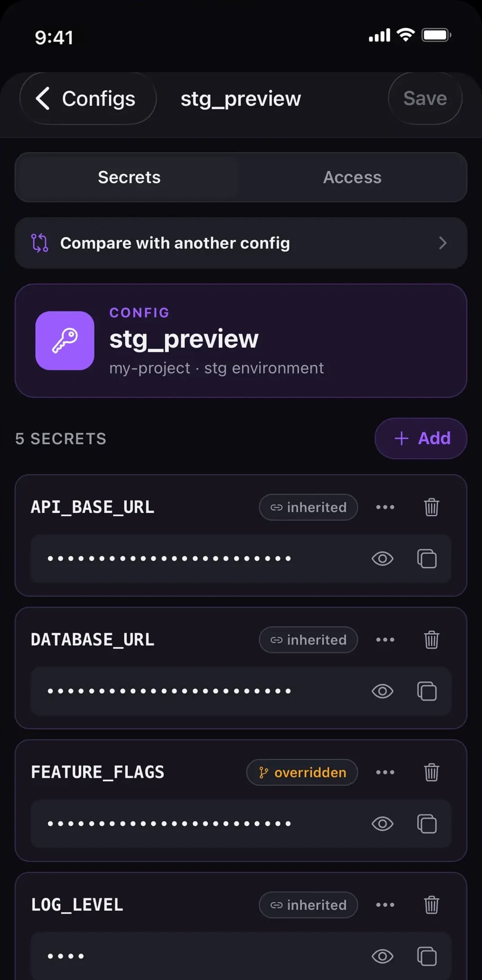Copy the LOG_LEVEL value
Image resolution: width=482 pixels, height=980 pixels.
(x=427, y=956)
